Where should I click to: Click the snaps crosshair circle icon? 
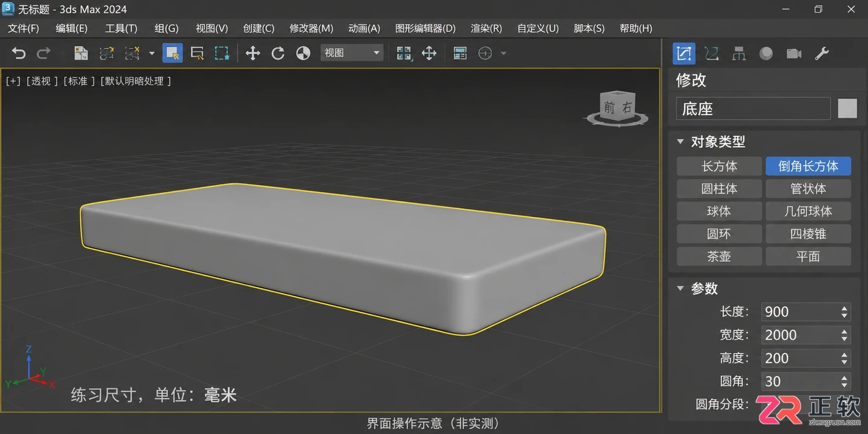(485, 53)
